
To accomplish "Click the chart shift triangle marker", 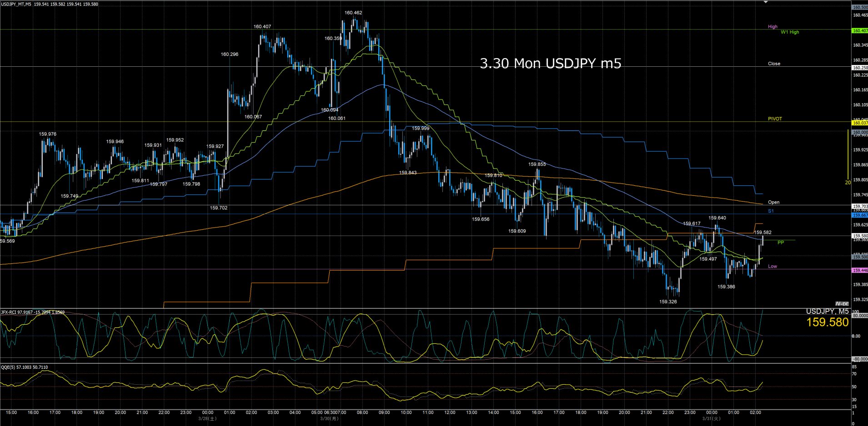I will pyautogui.click(x=766, y=2).
